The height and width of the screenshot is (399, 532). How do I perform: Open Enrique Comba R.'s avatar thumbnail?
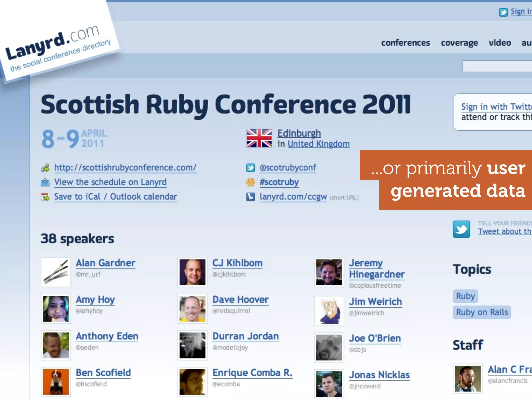(192, 382)
